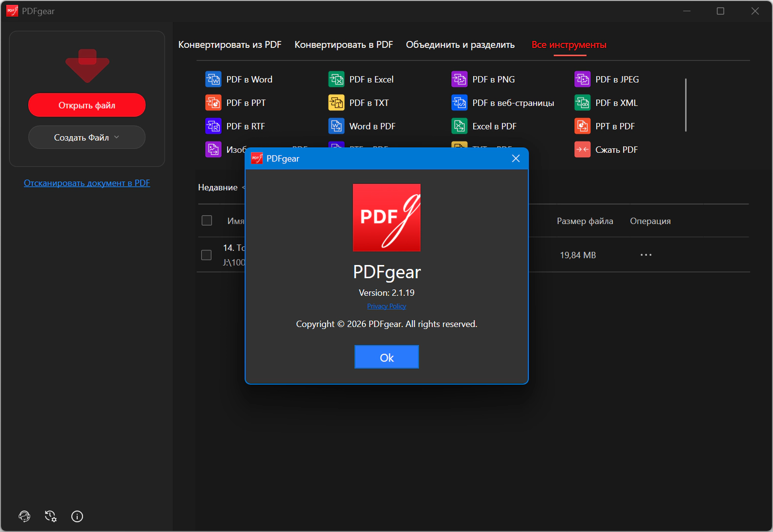Open the PDF в Excel tool
The width and height of the screenshot is (773, 532).
[x=361, y=79]
